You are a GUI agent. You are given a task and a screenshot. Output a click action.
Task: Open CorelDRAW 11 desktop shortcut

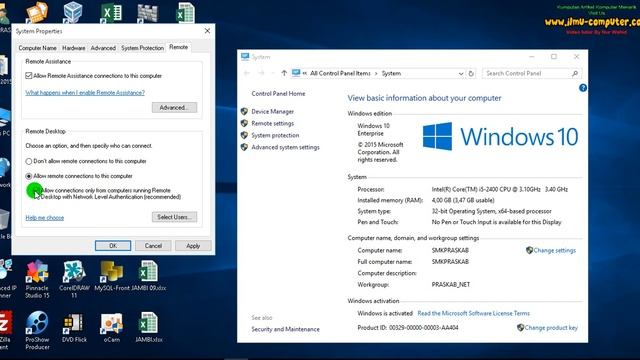click(74, 279)
